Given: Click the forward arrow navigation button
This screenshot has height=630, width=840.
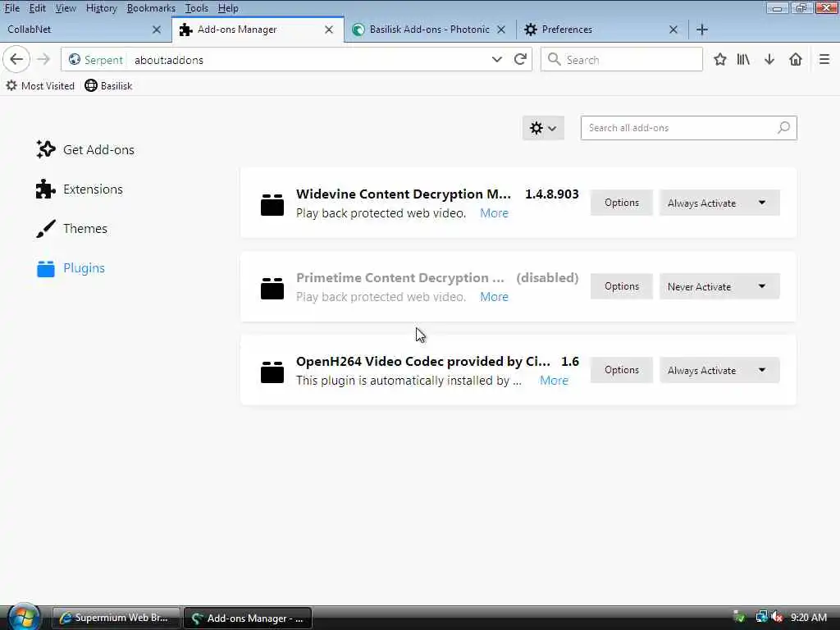Looking at the screenshot, I should click(x=43, y=59).
